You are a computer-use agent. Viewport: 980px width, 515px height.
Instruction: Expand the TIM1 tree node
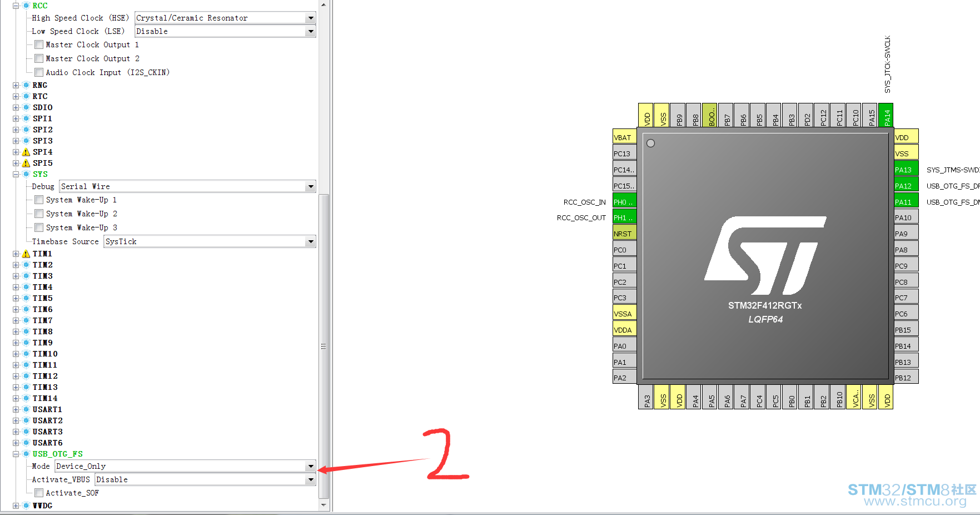point(16,254)
